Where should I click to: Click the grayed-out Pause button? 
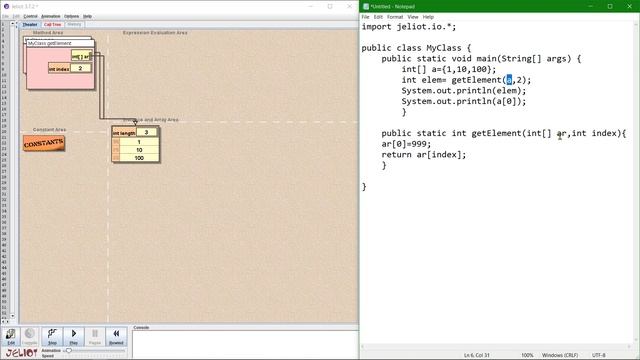[x=95, y=337]
